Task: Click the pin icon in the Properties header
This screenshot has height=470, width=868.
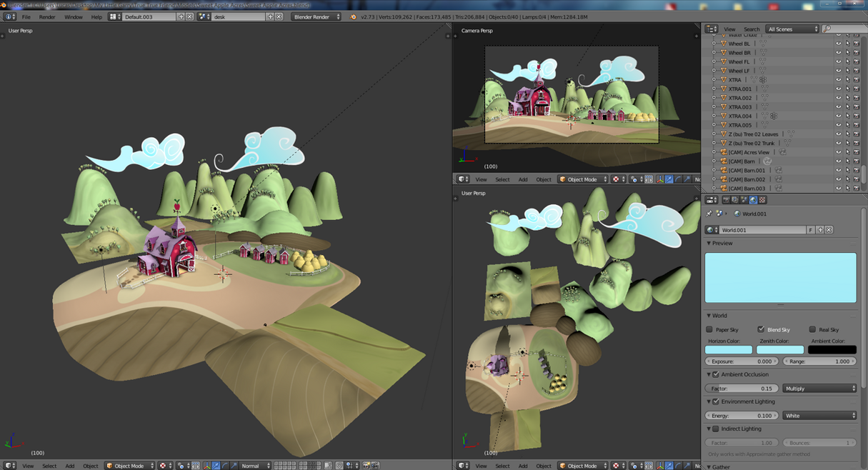Action: coord(709,214)
